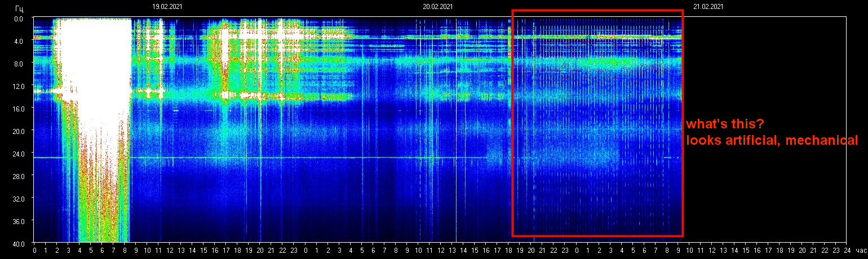Click the hour 24 time axis label
The height and width of the screenshot is (259, 868).
847,250
